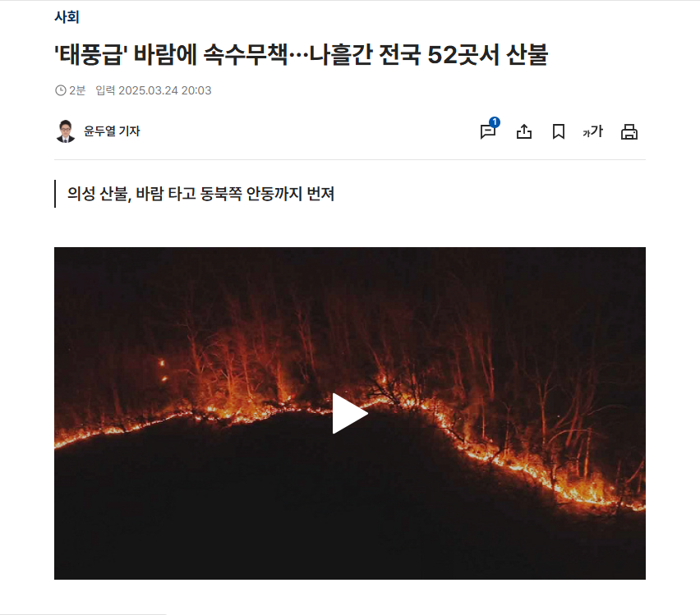Viewport: 700px width, 615px height.
Task: Bookmark this article with the ribbon icon
Action: click(559, 131)
